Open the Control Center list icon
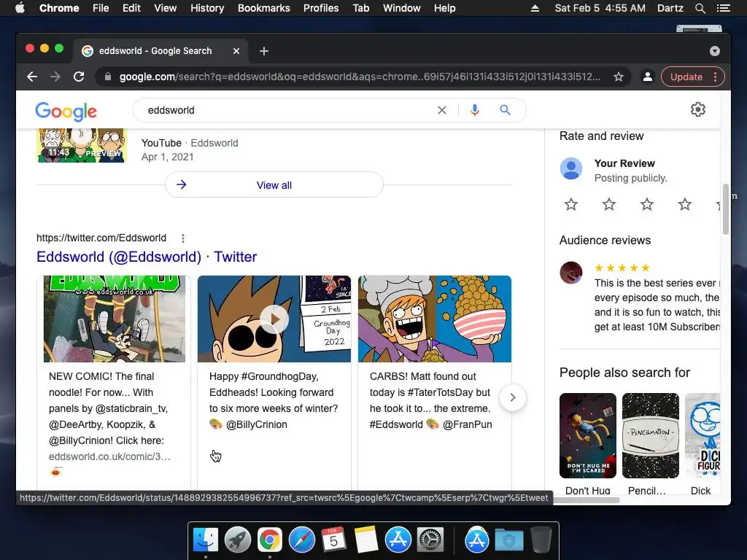The height and width of the screenshot is (560, 747). tap(723, 8)
